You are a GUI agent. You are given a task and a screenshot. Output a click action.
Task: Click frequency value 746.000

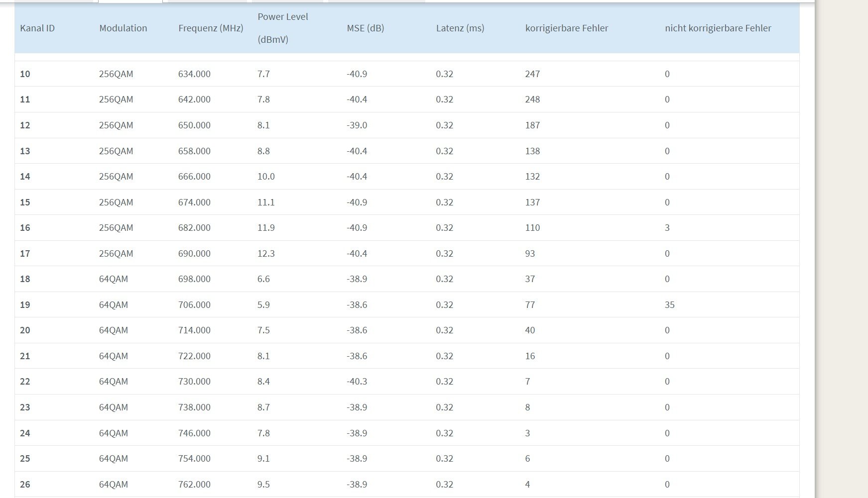[x=194, y=433]
